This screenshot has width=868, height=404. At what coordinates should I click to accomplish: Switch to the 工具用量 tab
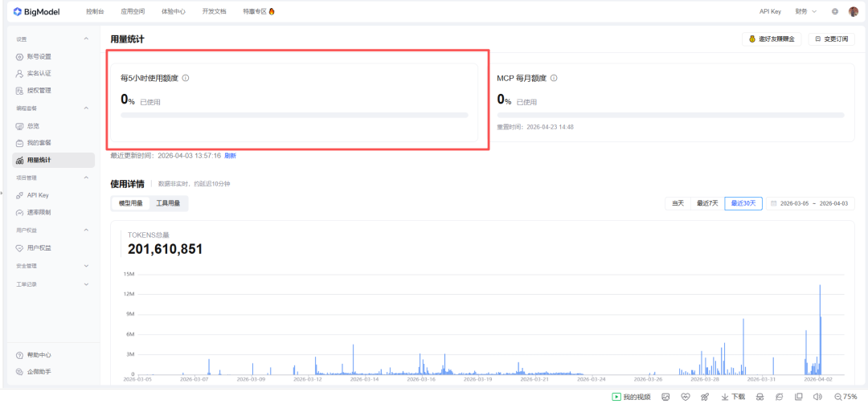pos(168,203)
